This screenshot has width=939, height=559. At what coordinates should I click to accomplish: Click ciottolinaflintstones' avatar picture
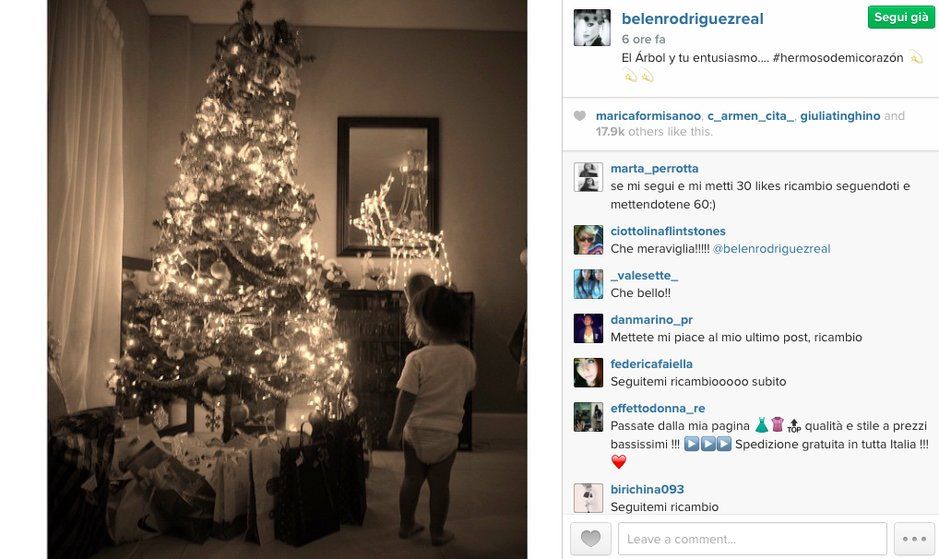pyautogui.click(x=588, y=240)
